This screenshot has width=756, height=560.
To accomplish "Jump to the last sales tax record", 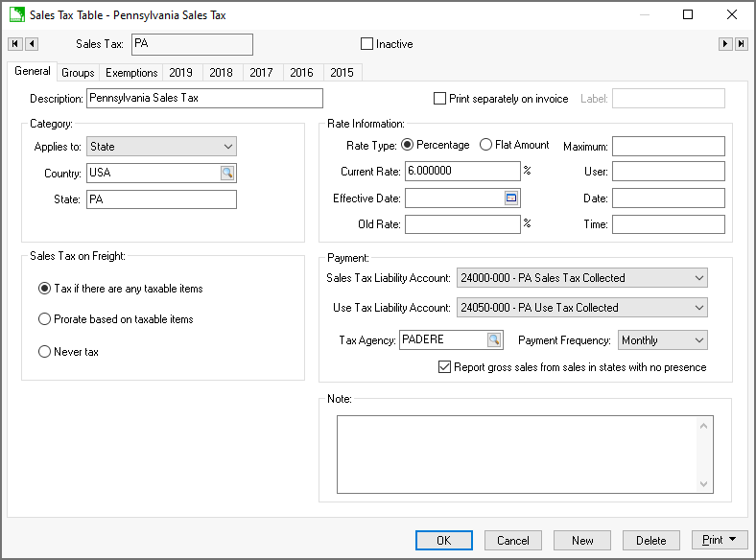I will tap(742, 44).
